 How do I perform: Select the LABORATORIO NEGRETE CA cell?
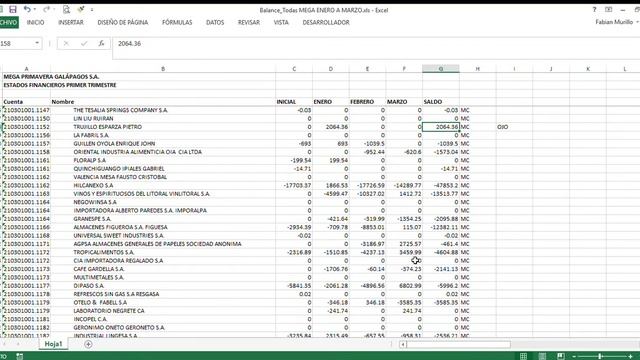point(163,311)
